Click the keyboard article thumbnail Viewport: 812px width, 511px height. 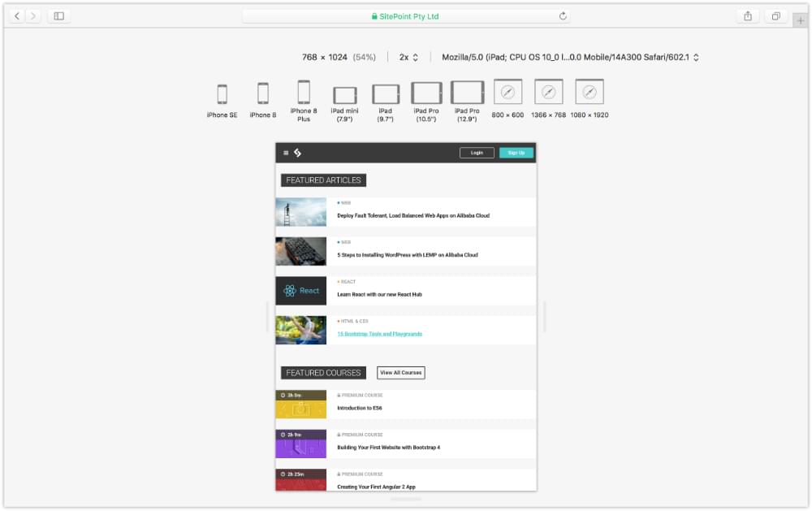coord(301,251)
